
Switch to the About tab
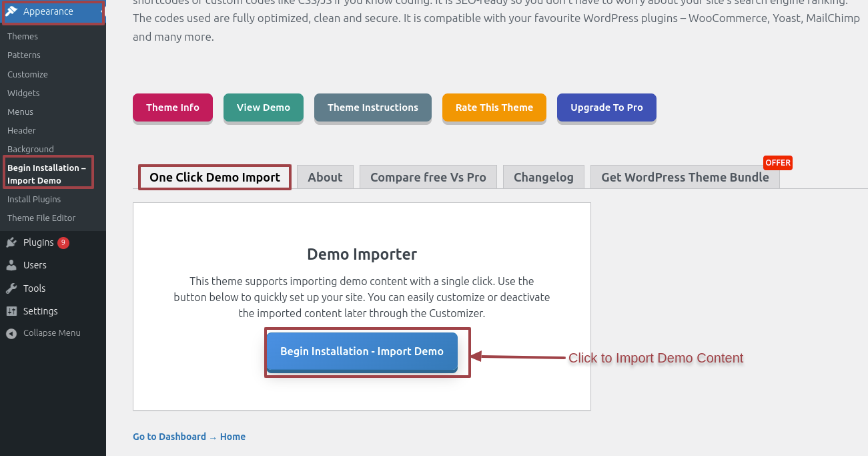(325, 178)
